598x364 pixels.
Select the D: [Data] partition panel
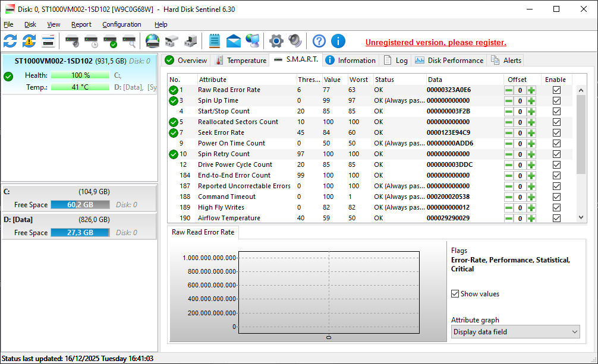[x=79, y=226]
